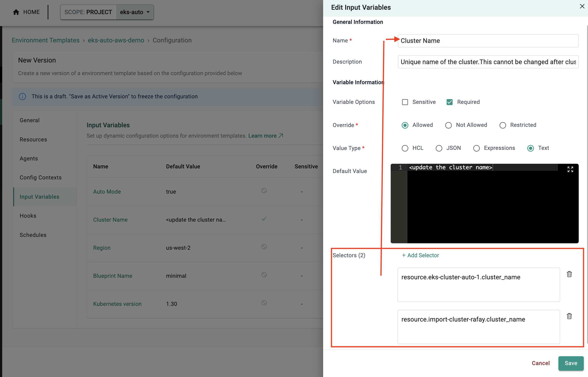
Task: Choose JSON value type
Action: pyautogui.click(x=439, y=148)
